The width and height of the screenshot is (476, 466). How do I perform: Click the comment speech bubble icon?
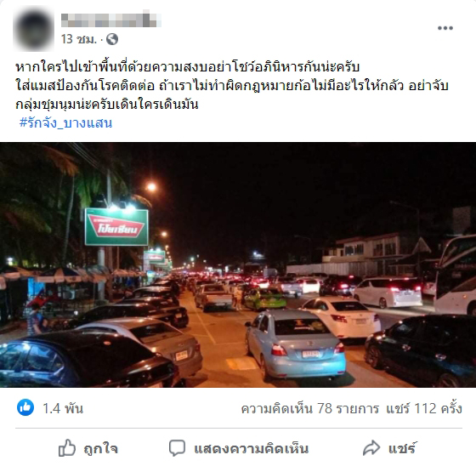point(177,448)
